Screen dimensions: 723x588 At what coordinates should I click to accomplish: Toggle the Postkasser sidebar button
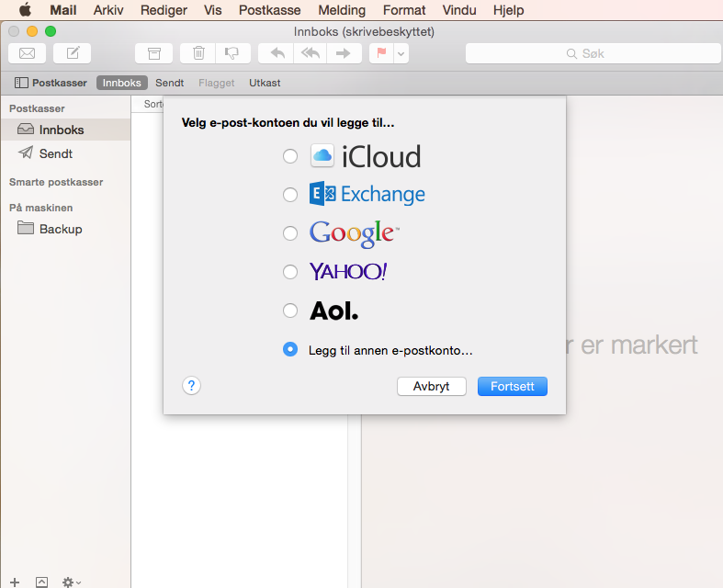[x=51, y=83]
